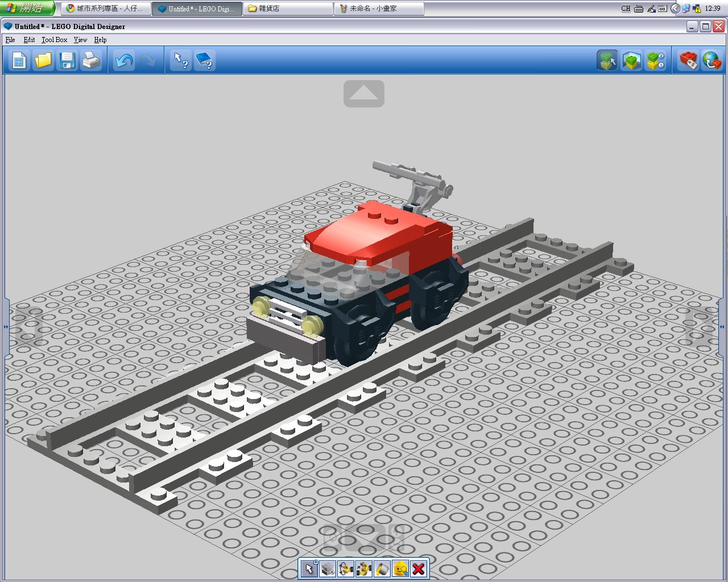
Task: Open an existing model via the folder icon
Action: [x=43, y=60]
